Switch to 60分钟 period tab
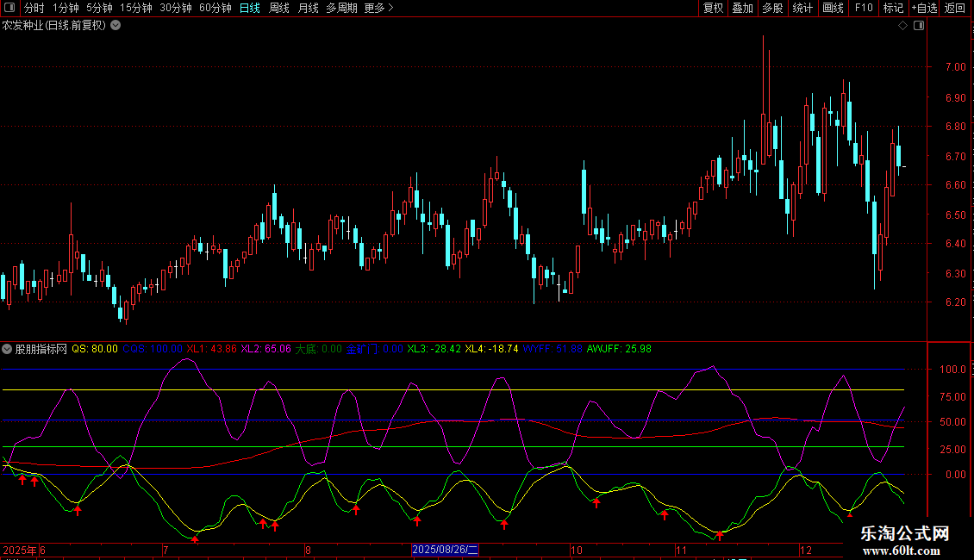Viewport: 974px width, 560px height. [215, 8]
